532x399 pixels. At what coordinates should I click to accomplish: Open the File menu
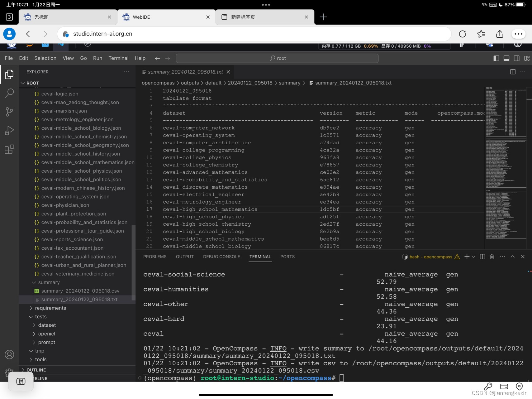pyautogui.click(x=9, y=58)
